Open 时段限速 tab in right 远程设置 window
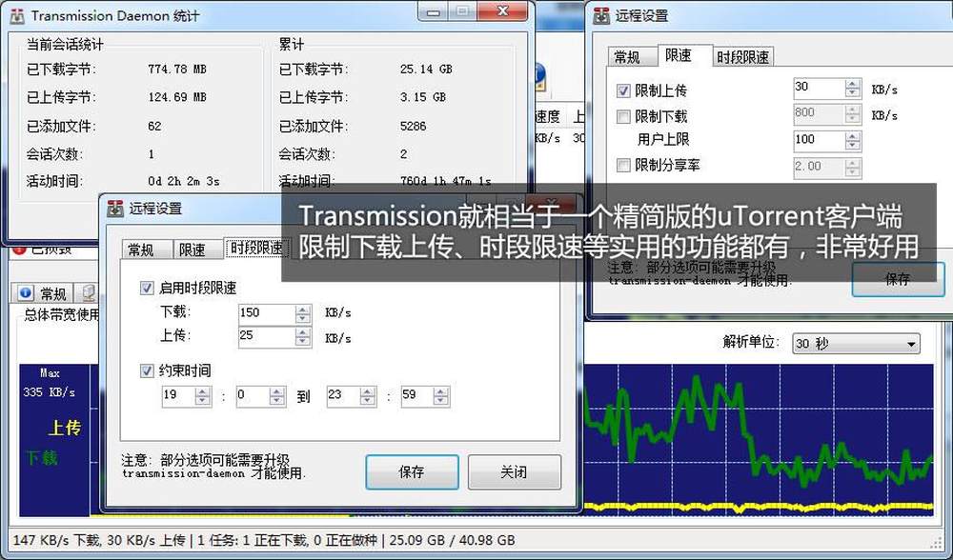Viewport: 953px width, 560px height. click(x=742, y=57)
